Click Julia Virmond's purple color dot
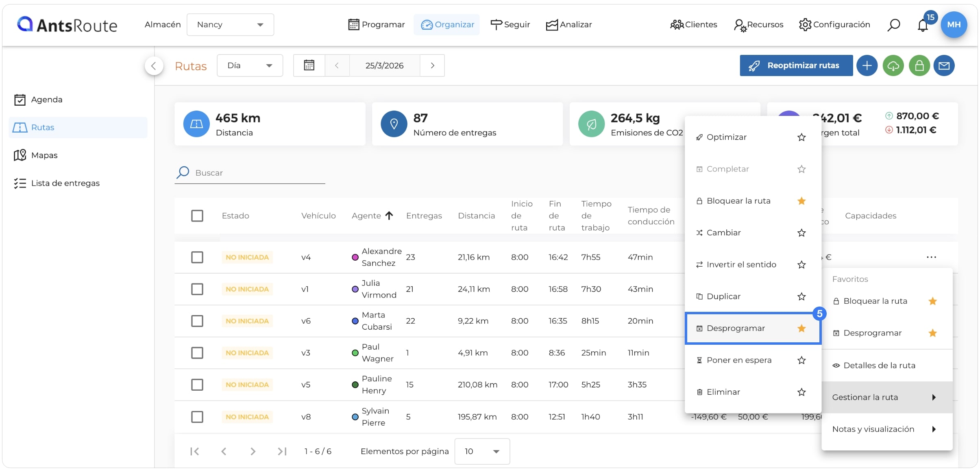 pyautogui.click(x=355, y=289)
